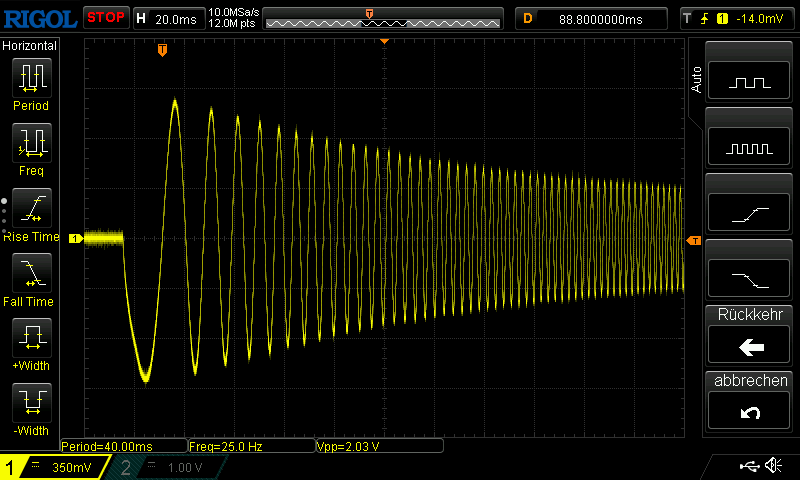Viewport: 800px width, 480px height.
Task: Toggle channel 1 at 350mV
Action: (x=56, y=467)
